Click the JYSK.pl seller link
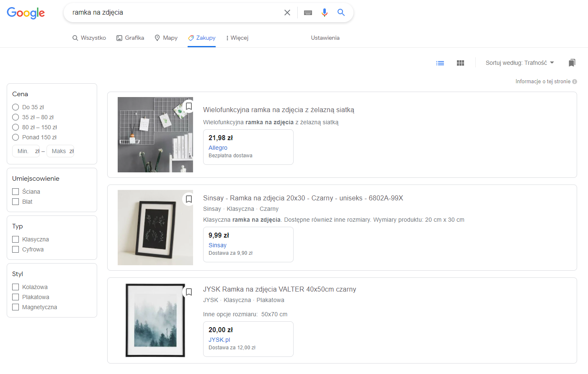The width and height of the screenshot is (588, 374). [x=219, y=340]
